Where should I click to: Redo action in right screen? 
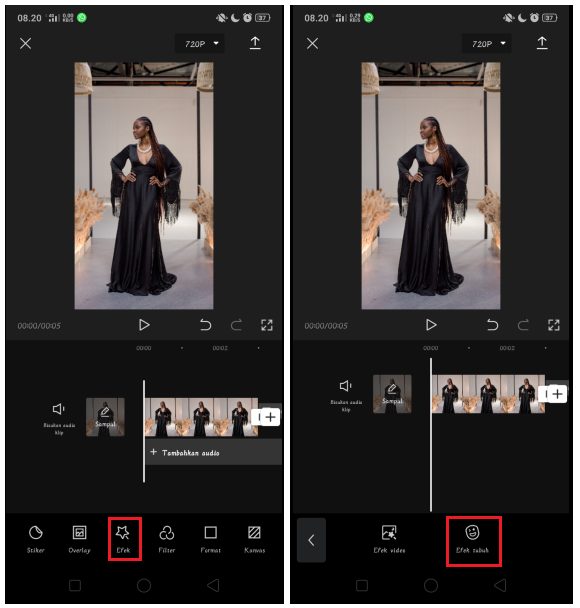click(523, 325)
